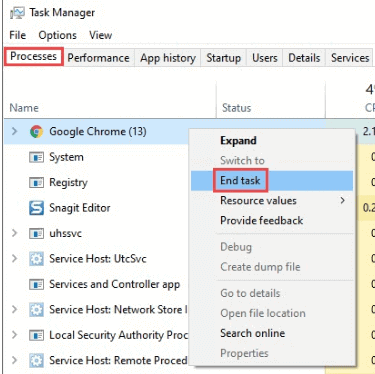Click the Local Security Authority icon
Screen dimensions: 375x374
[36, 335]
